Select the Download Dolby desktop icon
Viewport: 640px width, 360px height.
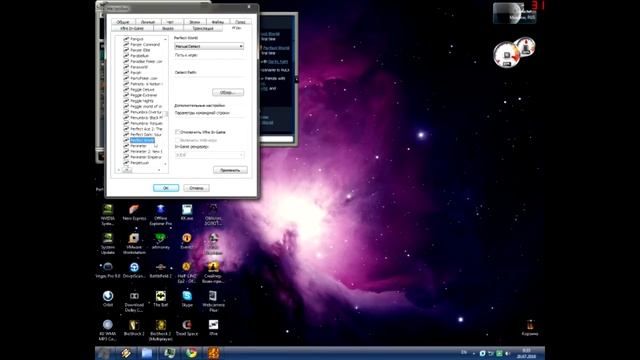point(134,301)
